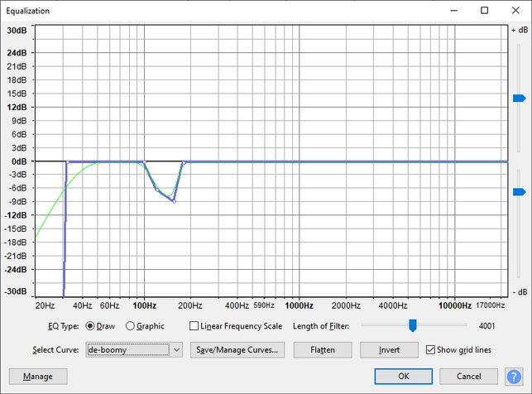The image size is (532, 394).
Task: Flatten the EQ curve
Action: [x=323, y=350]
